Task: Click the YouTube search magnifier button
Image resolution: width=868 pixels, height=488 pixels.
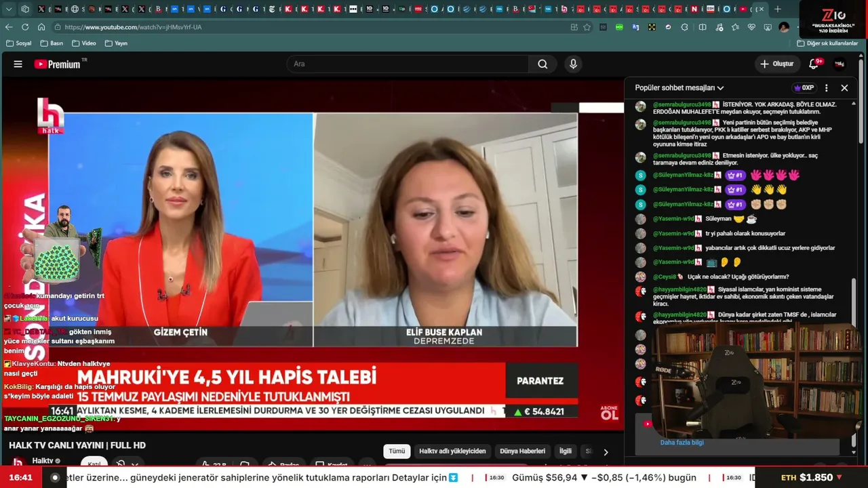Action: (x=542, y=64)
